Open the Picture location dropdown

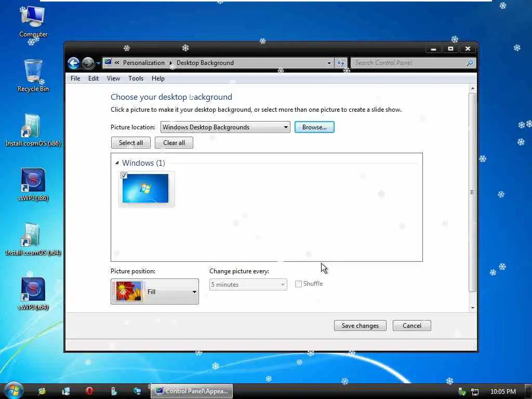click(x=225, y=127)
